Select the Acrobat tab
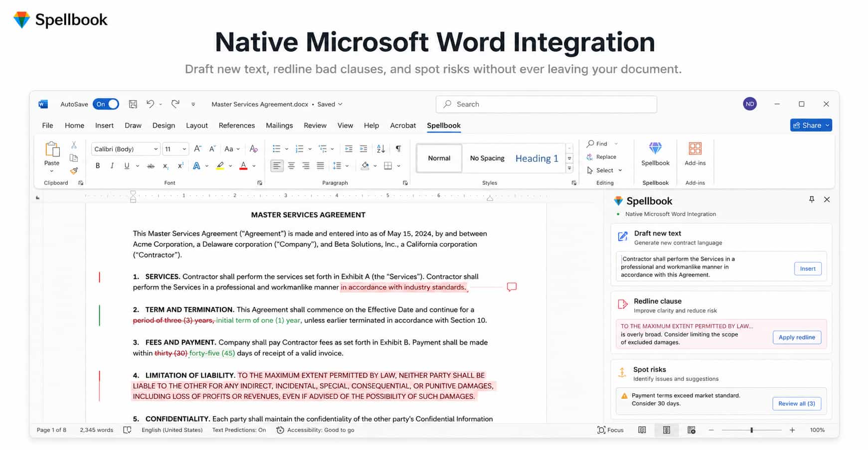Screen dimensions: 868x450 point(403,126)
